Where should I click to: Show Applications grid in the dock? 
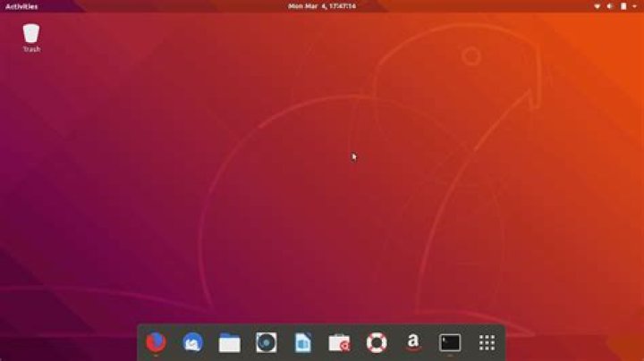tap(487, 342)
